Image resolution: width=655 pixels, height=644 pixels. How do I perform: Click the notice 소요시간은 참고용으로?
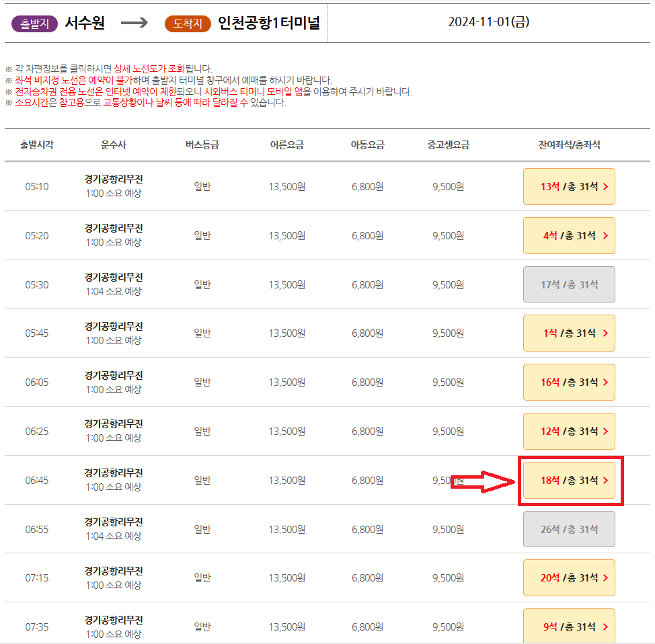point(58,102)
